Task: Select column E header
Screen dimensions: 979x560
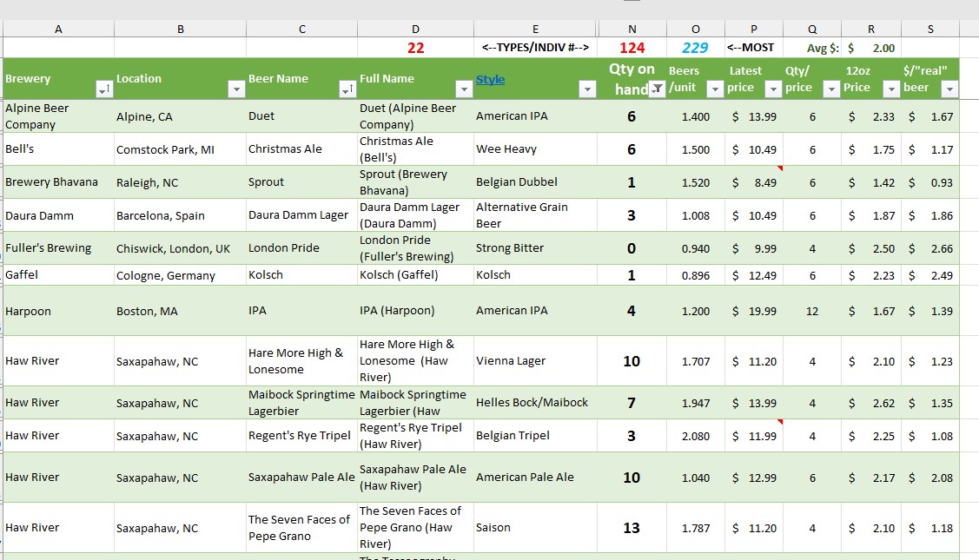Action: coord(535,29)
